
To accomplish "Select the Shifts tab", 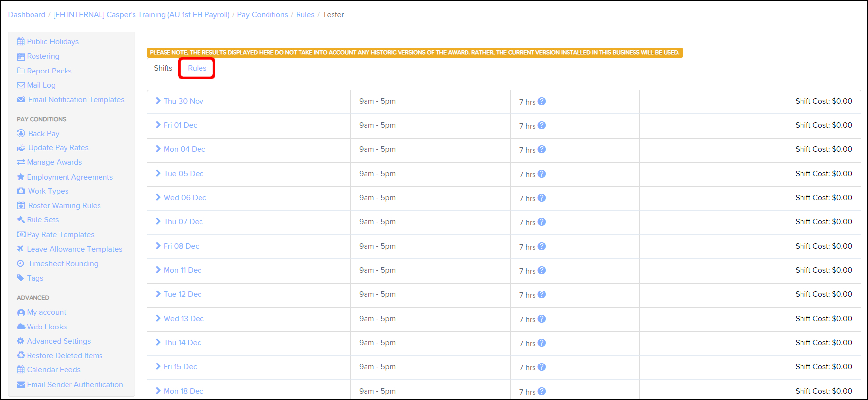I will (x=163, y=68).
